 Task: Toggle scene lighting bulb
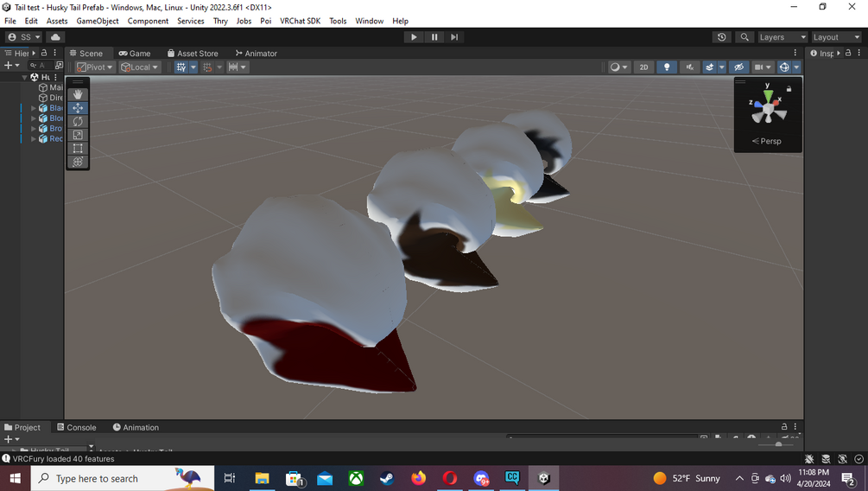(667, 67)
